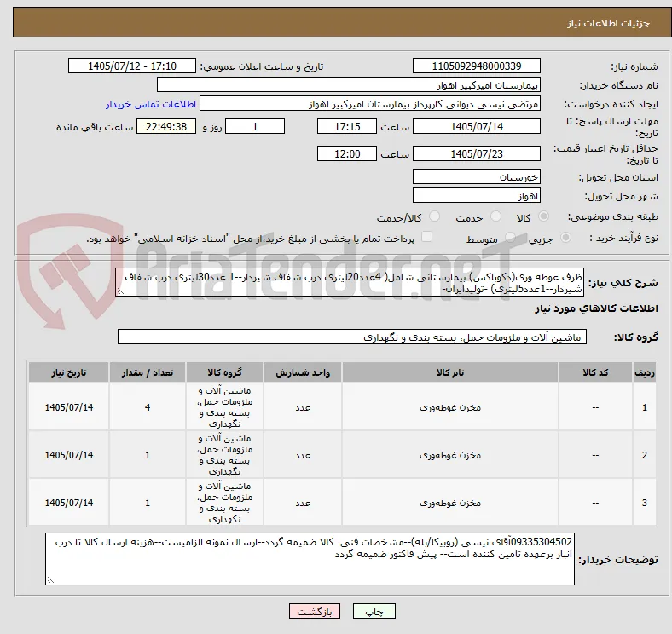Click the resize handle of buyer notes box
Viewport: 672px width, 634px height.
coord(50,580)
